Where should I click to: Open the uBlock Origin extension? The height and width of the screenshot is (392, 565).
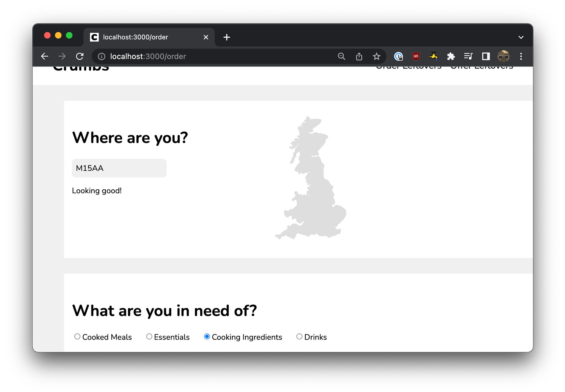[x=415, y=56]
